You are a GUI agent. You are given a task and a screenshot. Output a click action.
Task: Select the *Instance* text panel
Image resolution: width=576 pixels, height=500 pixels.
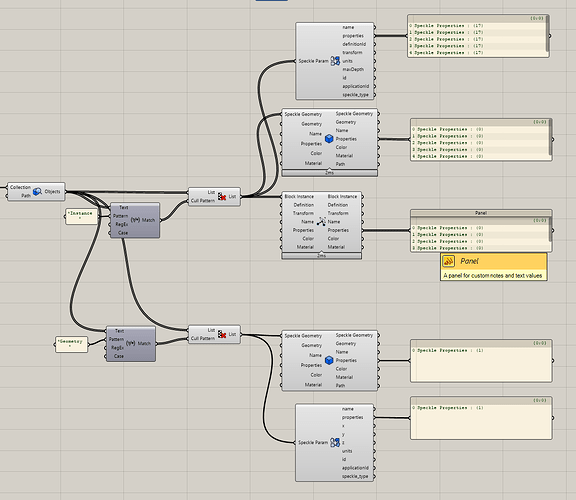tap(81, 216)
